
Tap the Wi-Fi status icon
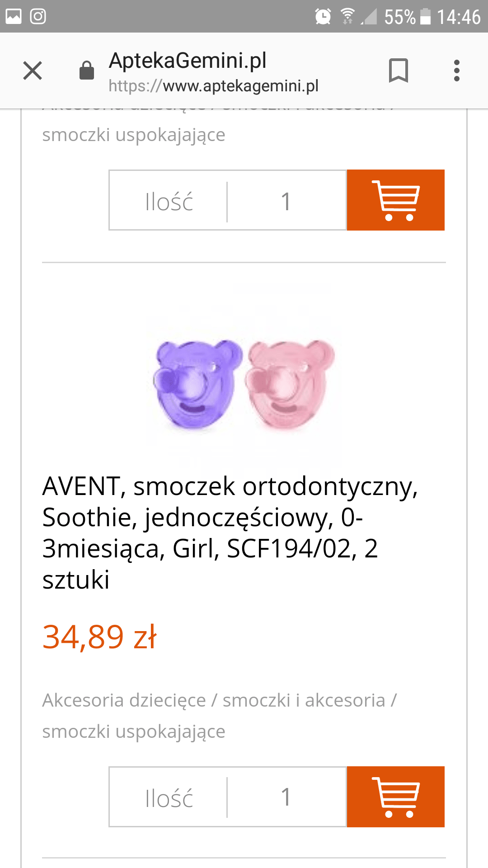point(347,17)
